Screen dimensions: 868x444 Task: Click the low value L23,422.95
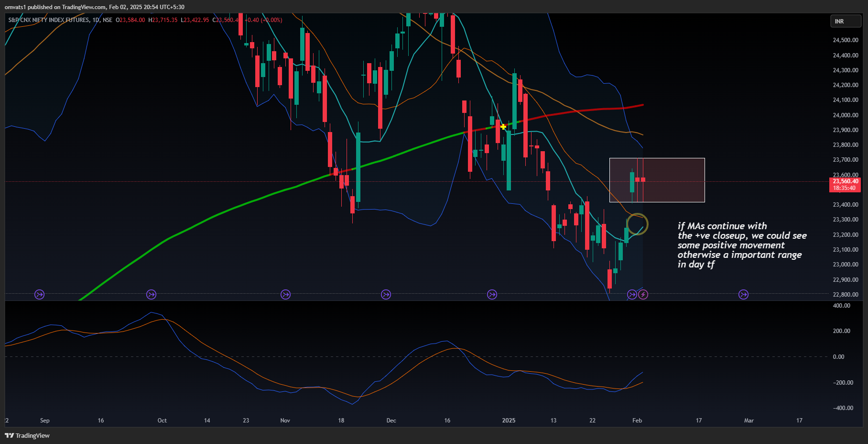[195, 20]
